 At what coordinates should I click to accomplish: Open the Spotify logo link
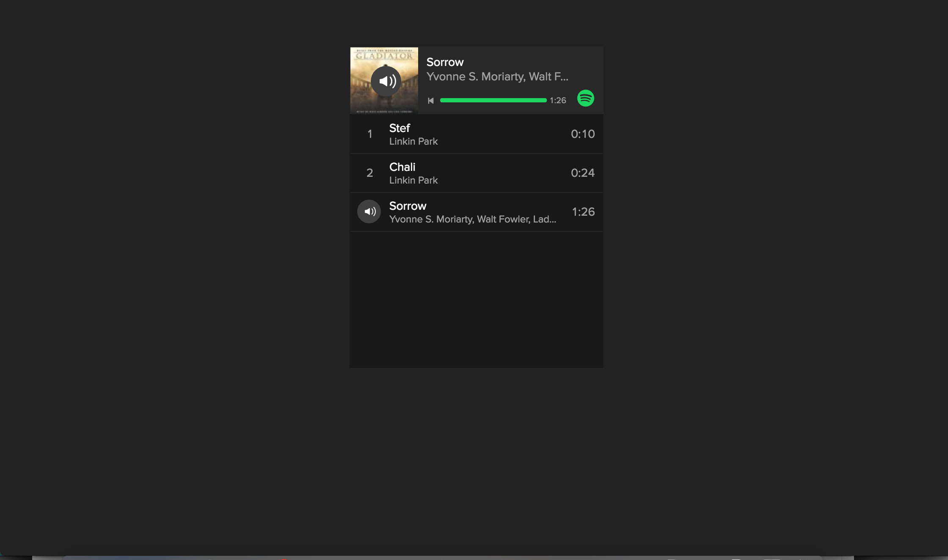585,98
